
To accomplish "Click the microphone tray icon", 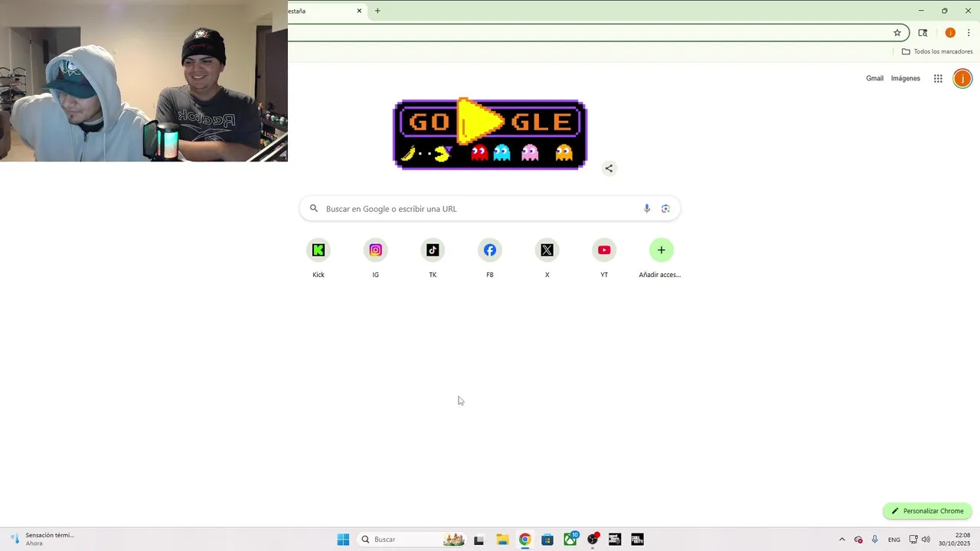I will (x=875, y=540).
